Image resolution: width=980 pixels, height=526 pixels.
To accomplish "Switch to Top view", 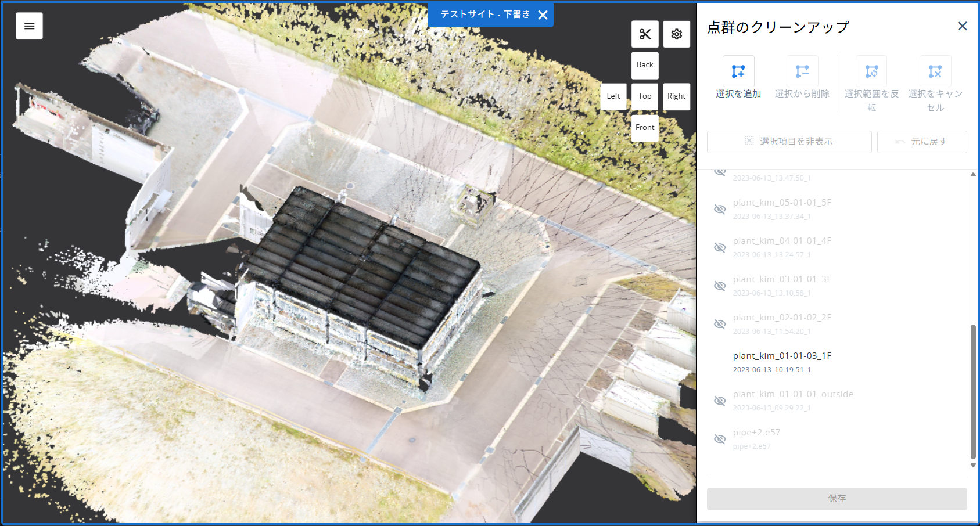I will pyautogui.click(x=645, y=96).
